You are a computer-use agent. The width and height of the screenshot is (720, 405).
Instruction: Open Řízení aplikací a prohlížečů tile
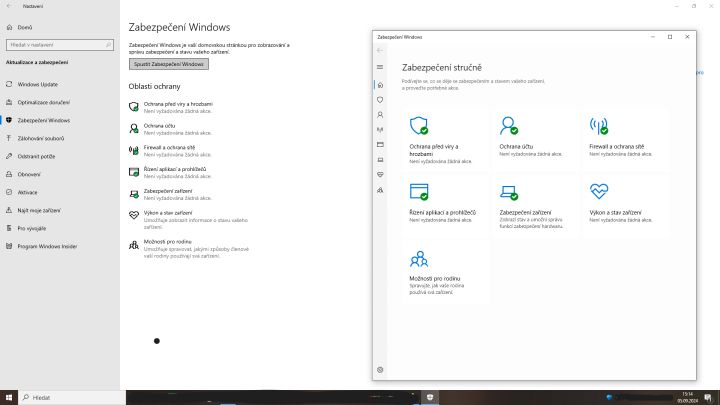(445, 206)
